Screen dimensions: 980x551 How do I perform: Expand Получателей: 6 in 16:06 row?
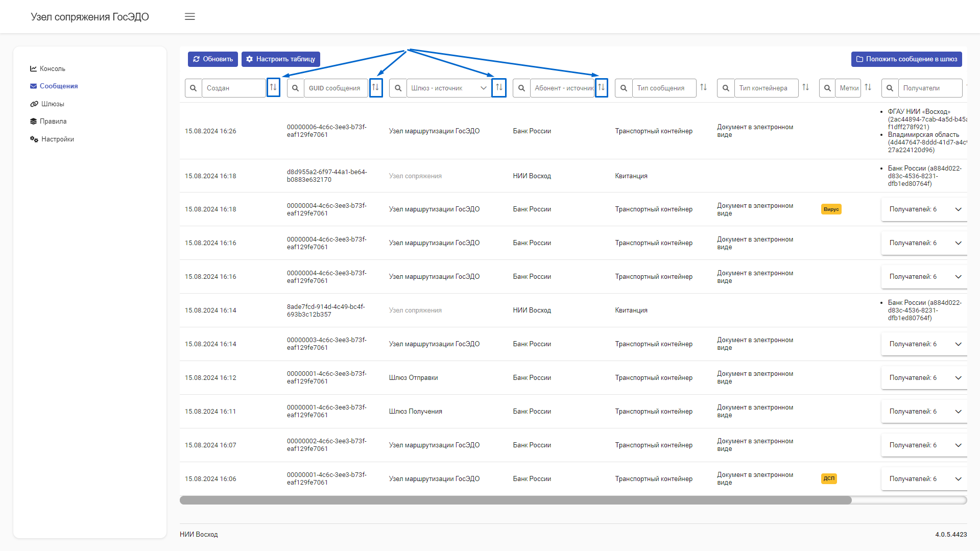(x=924, y=479)
